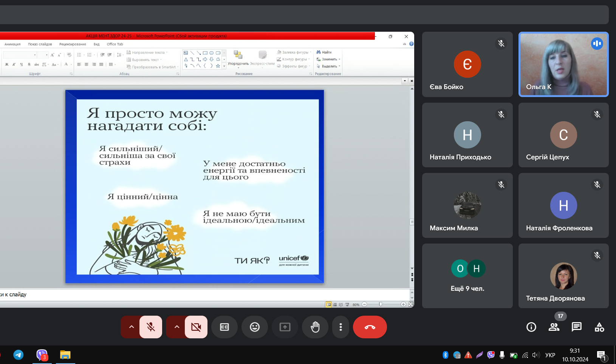Open the Показ слайдов tab
616x364 pixels.
pos(40,44)
